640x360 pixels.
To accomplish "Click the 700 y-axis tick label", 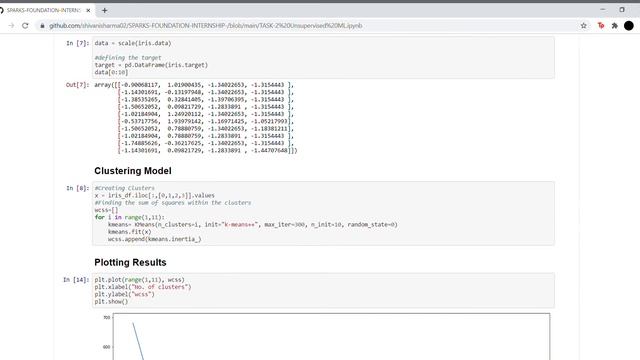I will [x=107, y=318].
